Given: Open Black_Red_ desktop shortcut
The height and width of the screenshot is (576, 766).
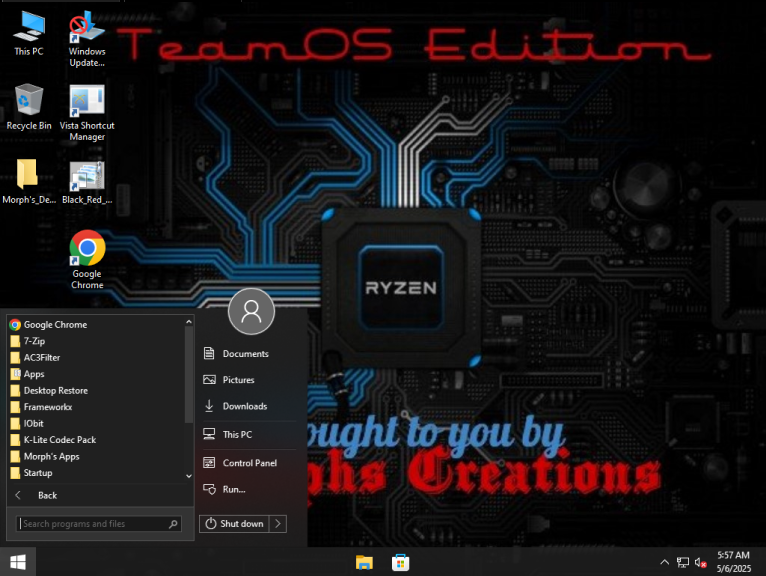Looking at the screenshot, I should (87, 182).
